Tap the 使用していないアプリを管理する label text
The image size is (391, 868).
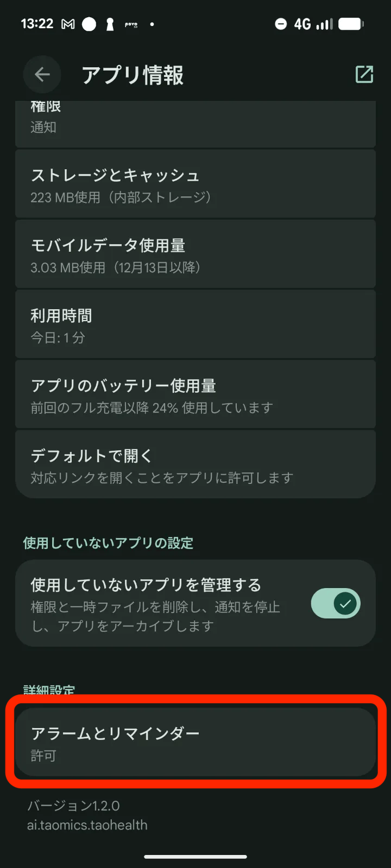[x=146, y=585]
